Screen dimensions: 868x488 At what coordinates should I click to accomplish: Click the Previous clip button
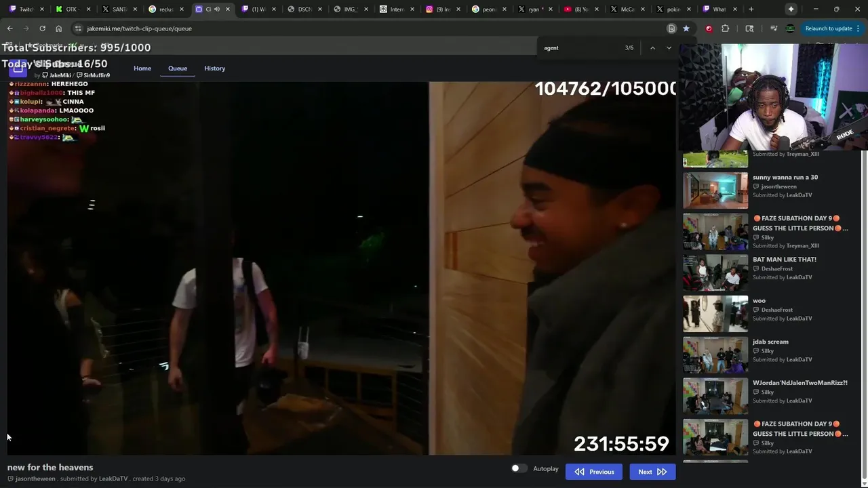pos(594,472)
